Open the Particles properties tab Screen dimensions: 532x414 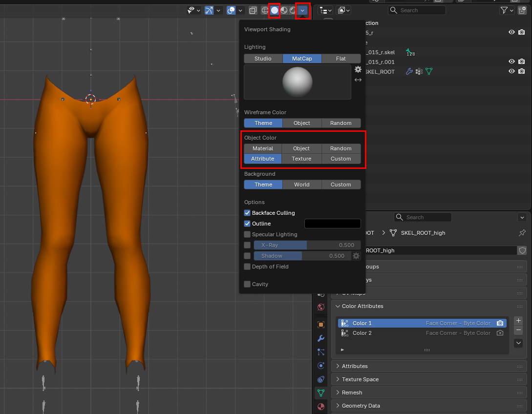pos(320,352)
